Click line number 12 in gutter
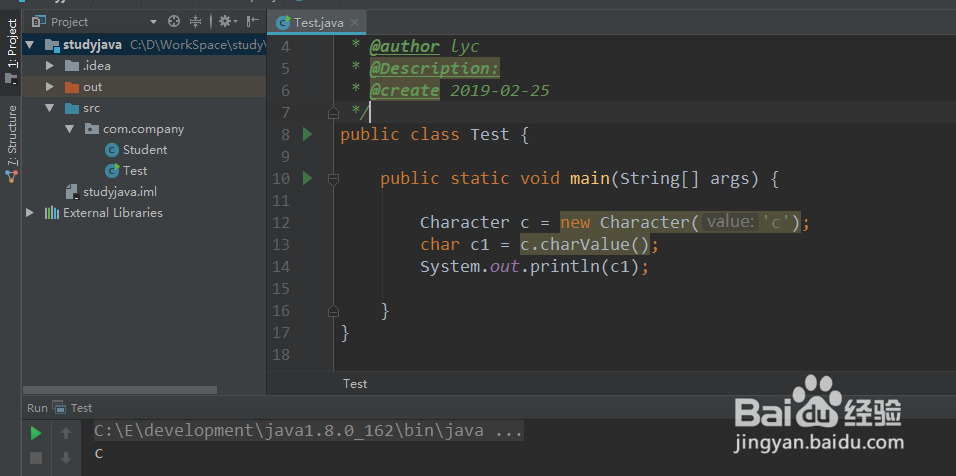 coord(281,223)
